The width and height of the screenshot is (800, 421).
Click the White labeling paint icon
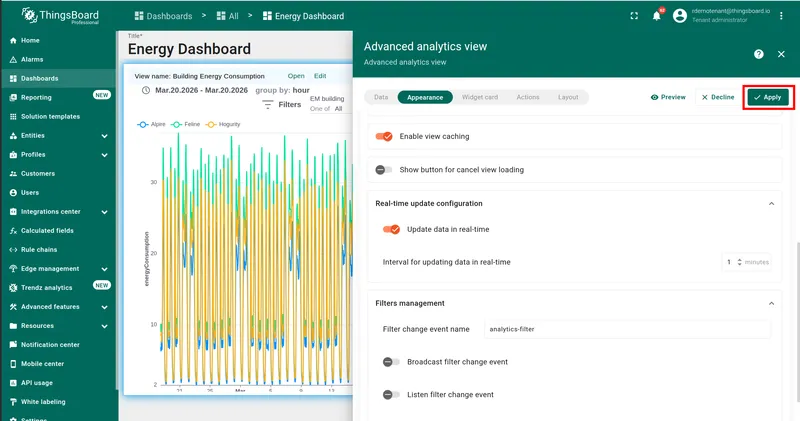[x=13, y=402]
